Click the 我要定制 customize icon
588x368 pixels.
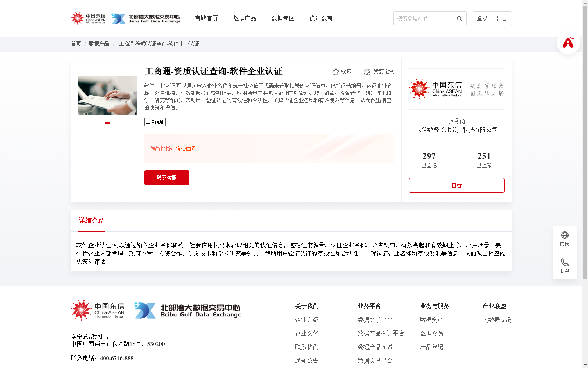[x=367, y=72]
